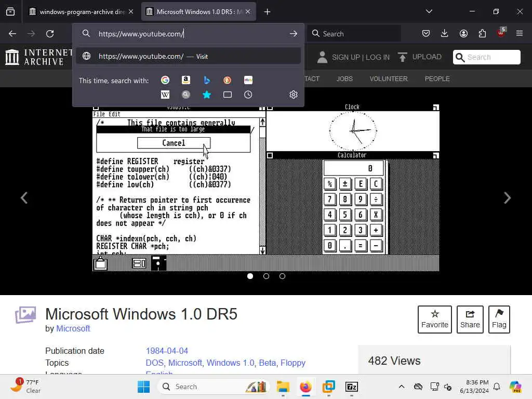Open the DOS topic link
Screen dimensions: 532x399
155,363
